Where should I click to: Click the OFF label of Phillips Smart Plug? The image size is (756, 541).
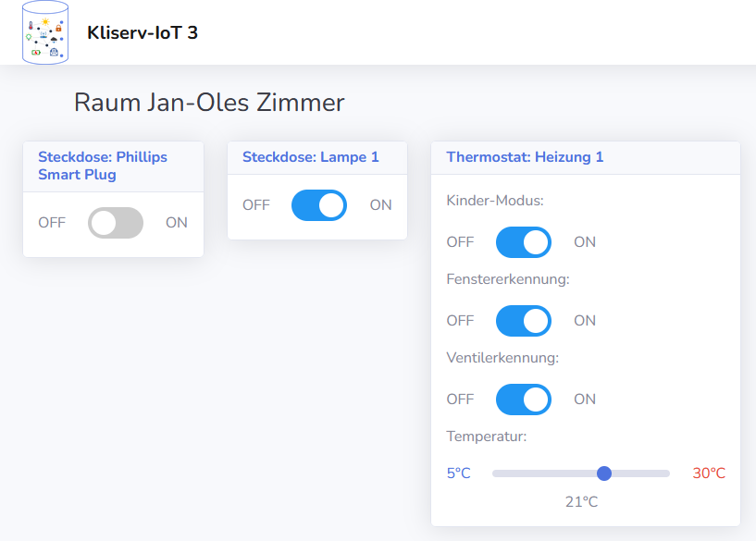click(52, 223)
